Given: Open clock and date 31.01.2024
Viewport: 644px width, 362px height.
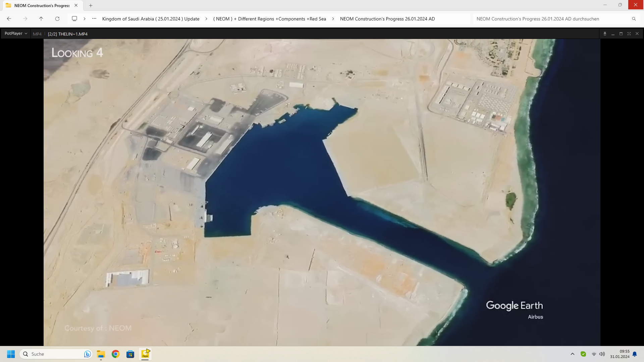Looking at the screenshot, I should point(620,354).
